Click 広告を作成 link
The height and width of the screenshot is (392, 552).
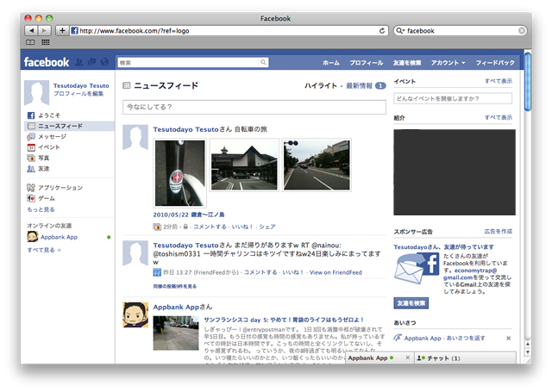coord(499,232)
